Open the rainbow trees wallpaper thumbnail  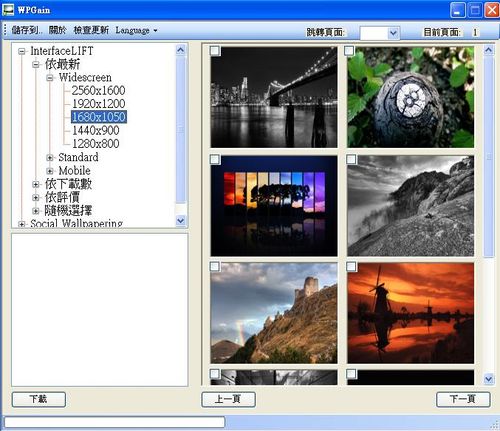274,206
